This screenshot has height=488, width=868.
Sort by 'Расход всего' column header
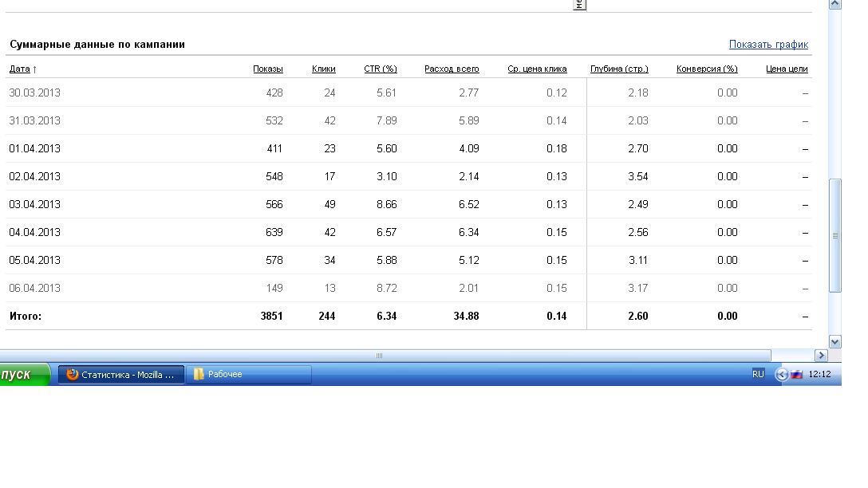click(x=452, y=69)
